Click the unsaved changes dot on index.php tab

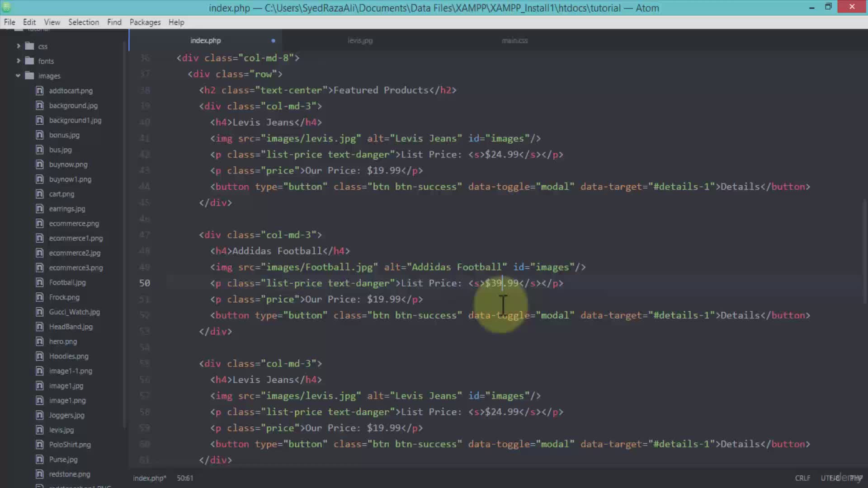coord(273,41)
